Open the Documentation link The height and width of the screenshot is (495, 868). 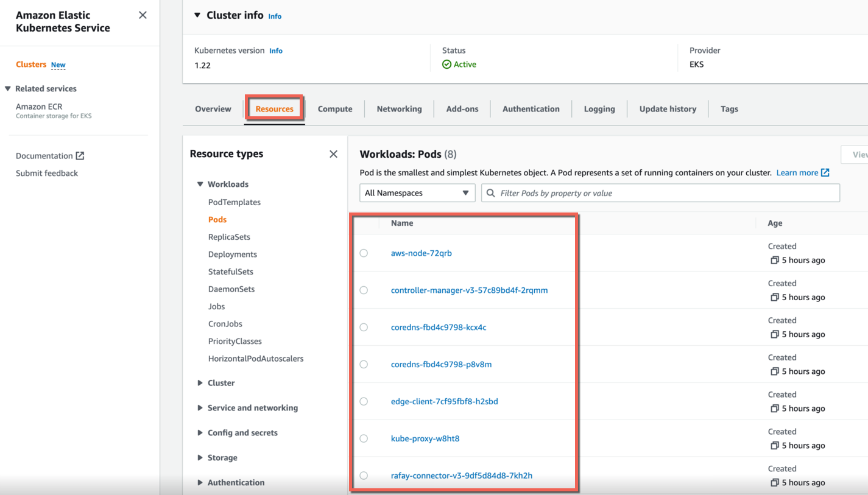coord(44,156)
